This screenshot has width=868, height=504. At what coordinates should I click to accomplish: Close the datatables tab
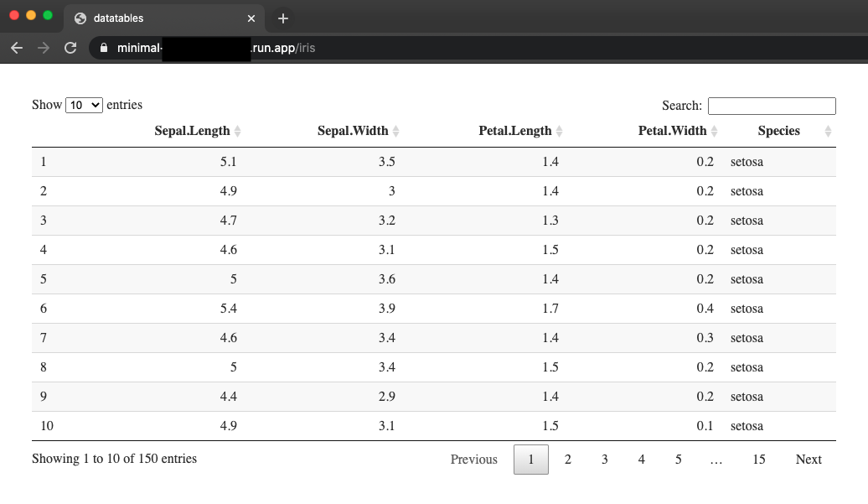coord(251,18)
